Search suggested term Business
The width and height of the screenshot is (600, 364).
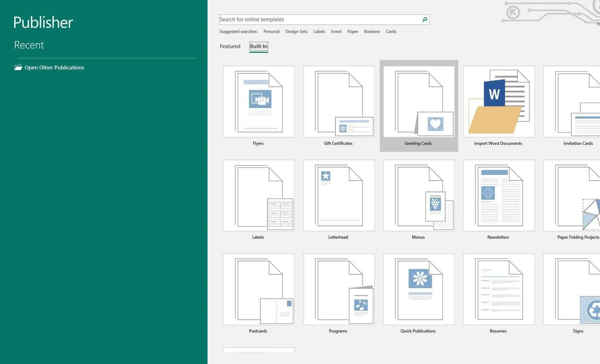(x=372, y=32)
